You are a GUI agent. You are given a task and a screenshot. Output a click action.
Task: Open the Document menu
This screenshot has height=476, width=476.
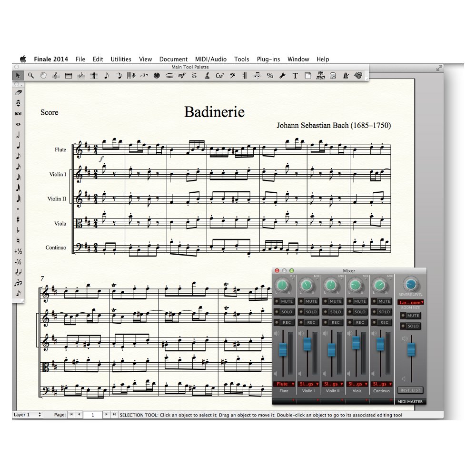[173, 59]
